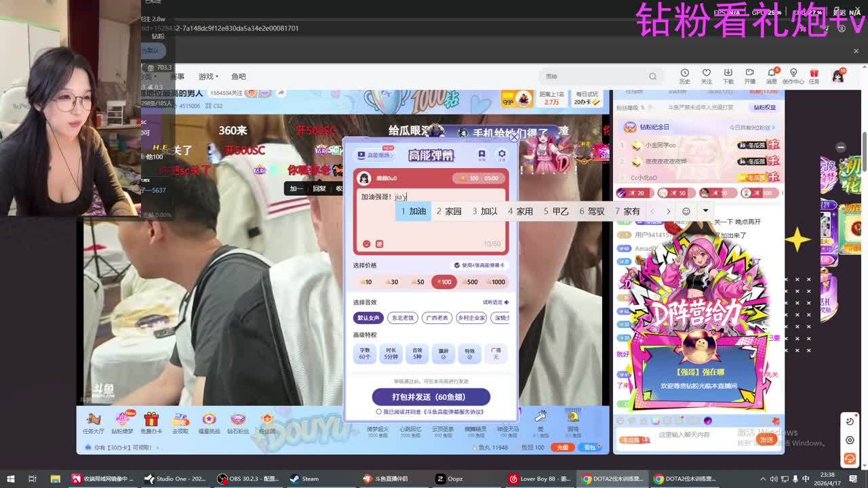Open the 鱼吧 navigation tab

(x=238, y=77)
